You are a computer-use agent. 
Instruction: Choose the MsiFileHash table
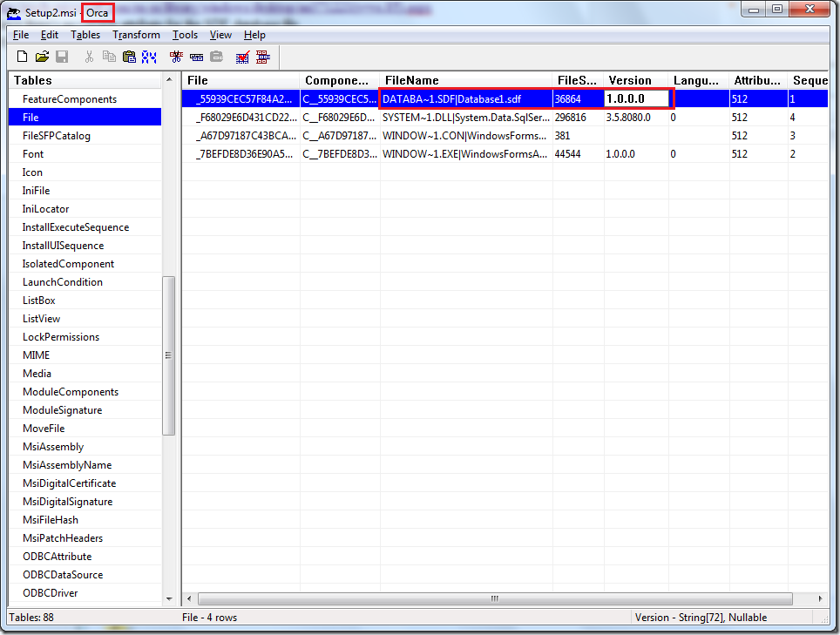[x=51, y=520]
